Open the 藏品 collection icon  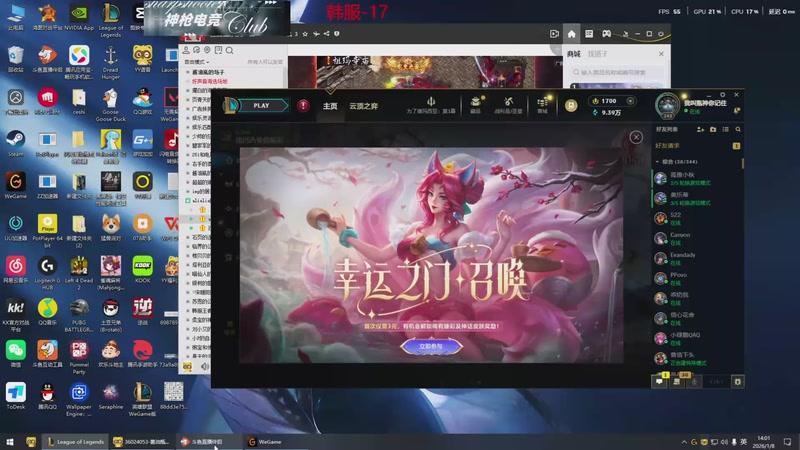[x=476, y=105]
